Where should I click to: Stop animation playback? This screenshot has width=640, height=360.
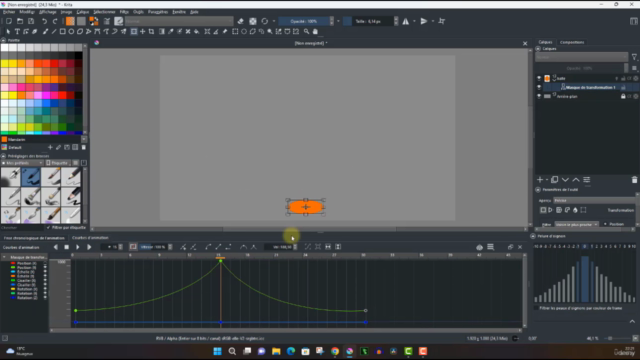67,247
